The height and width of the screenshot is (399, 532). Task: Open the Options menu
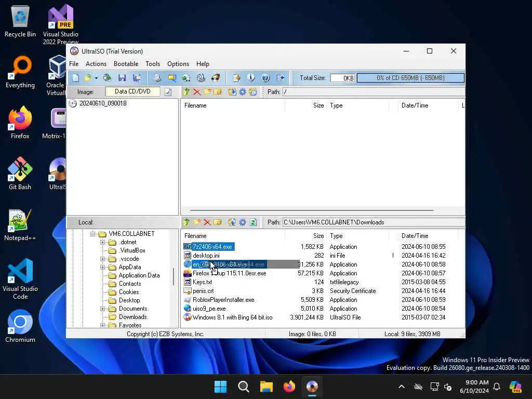(178, 64)
